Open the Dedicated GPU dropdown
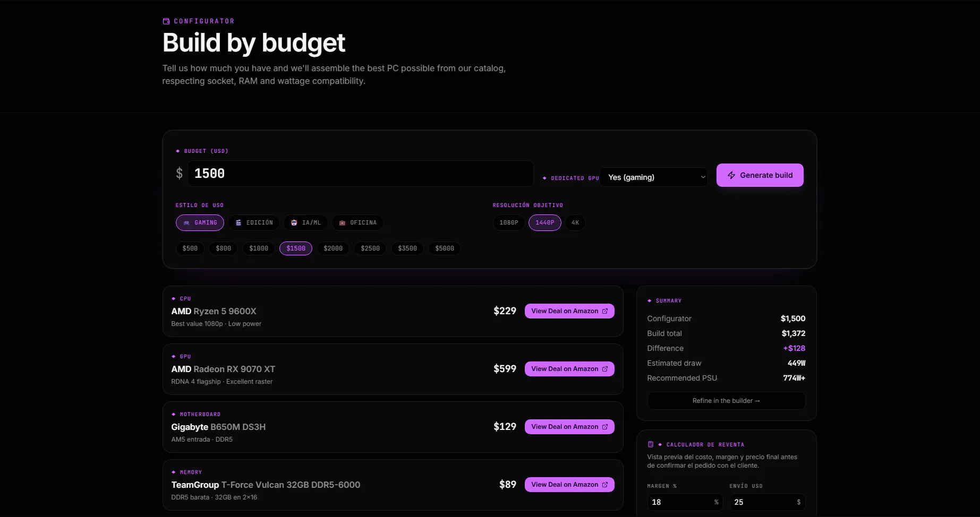Image resolution: width=980 pixels, height=517 pixels. tap(654, 177)
